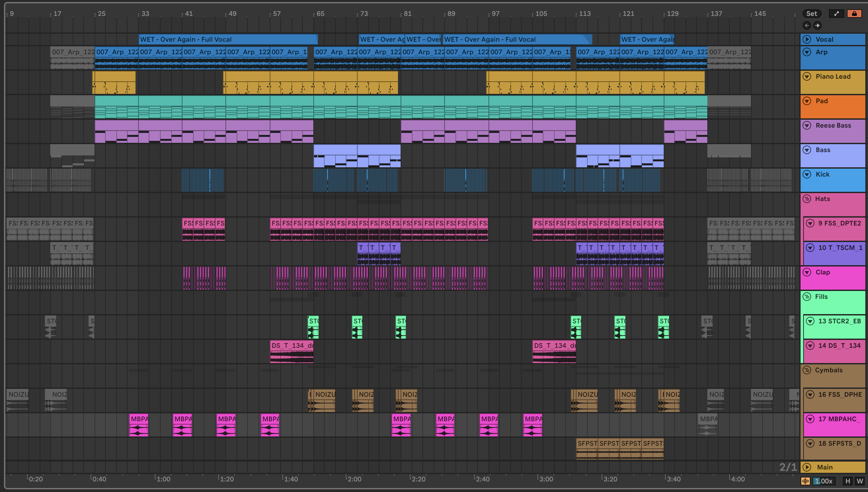Select the Piano Lead track name
This screenshot has width=868, height=492.
833,76
